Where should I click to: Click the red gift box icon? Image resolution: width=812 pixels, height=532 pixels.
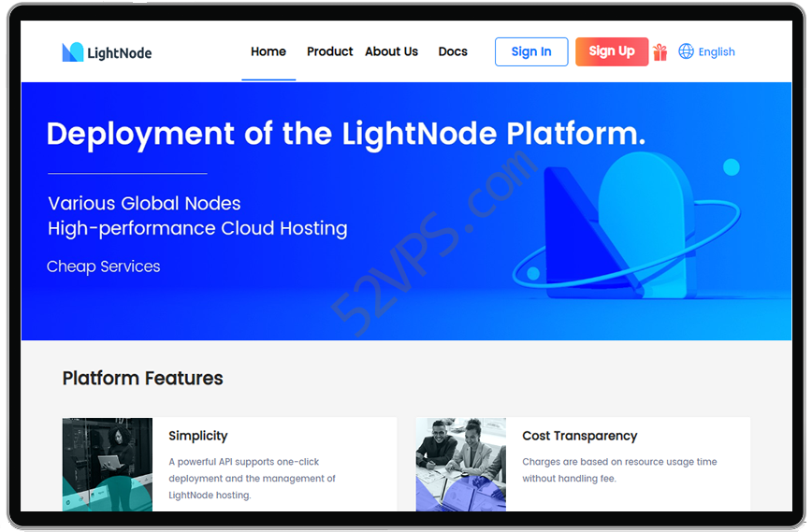(660, 51)
